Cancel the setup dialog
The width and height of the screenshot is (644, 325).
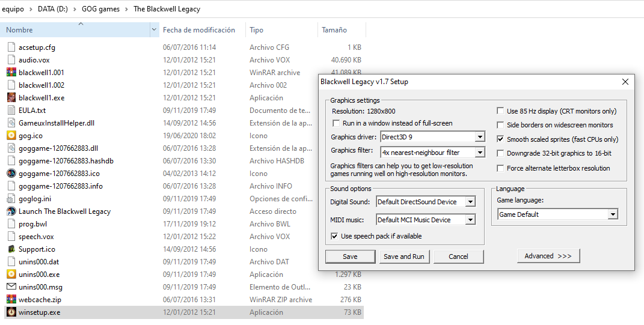[458, 257]
